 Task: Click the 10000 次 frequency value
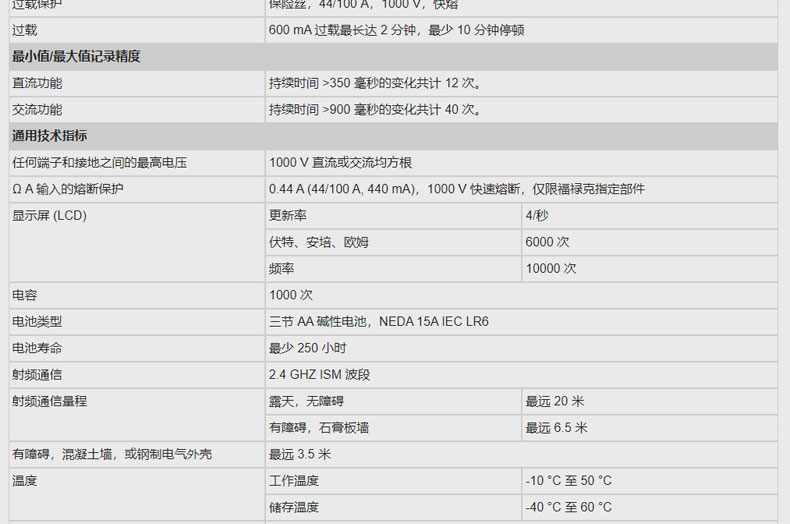pyautogui.click(x=551, y=268)
